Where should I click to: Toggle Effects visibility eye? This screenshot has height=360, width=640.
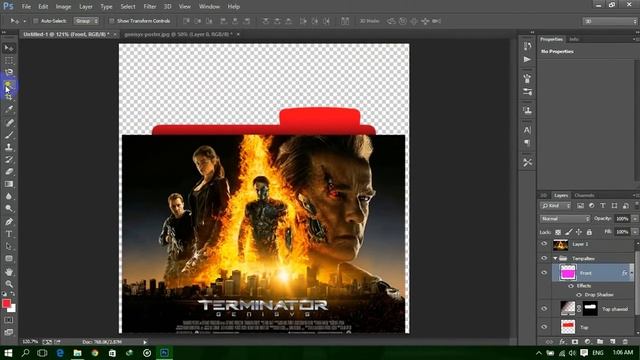(x=571, y=286)
